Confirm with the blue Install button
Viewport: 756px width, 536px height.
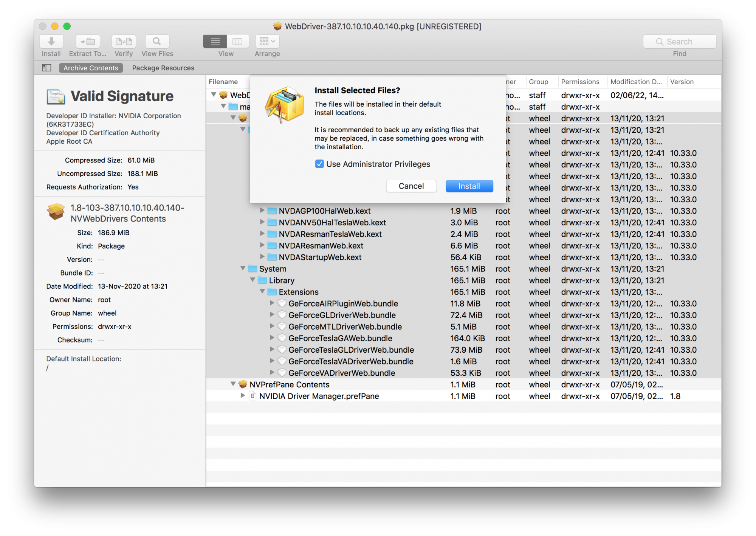469,186
